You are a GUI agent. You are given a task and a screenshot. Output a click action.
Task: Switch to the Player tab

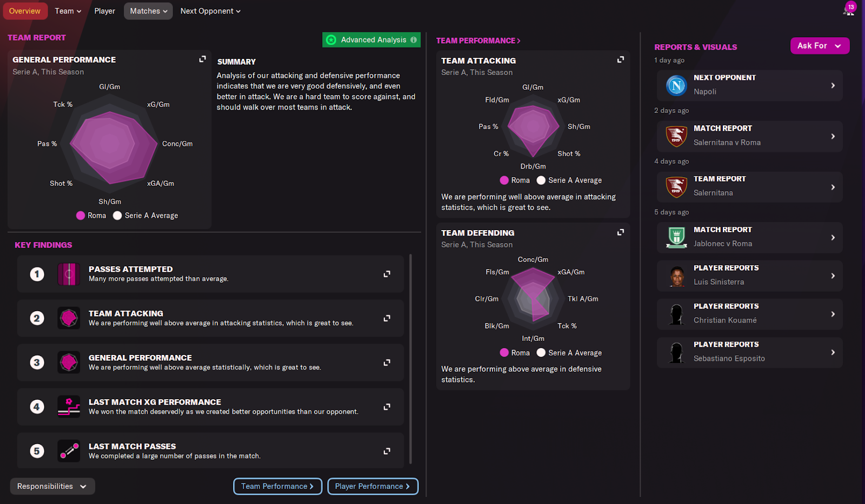point(104,11)
